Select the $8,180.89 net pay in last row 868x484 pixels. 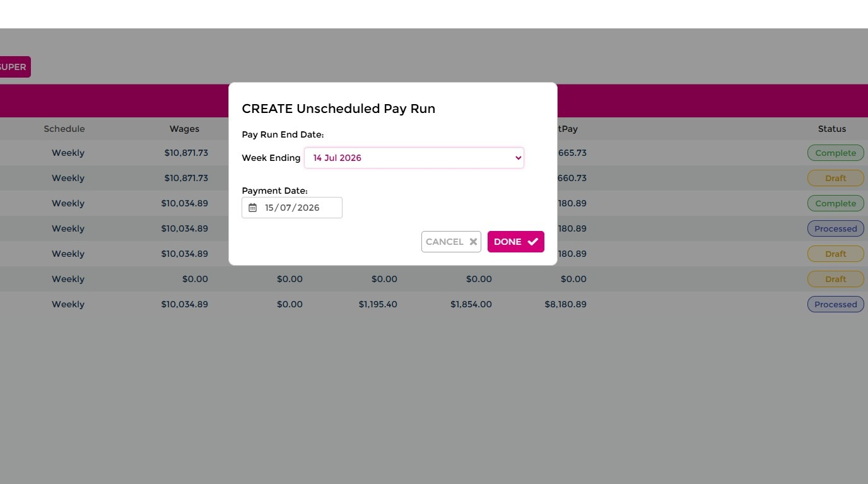(x=565, y=304)
